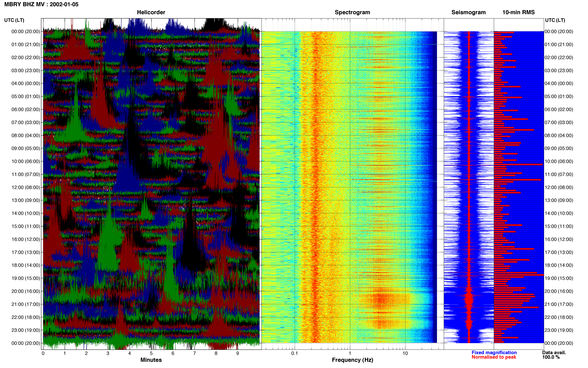Click the left '12:00 (08:00)' time label
This screenshot has height=368, width=588.
click(26, 187)
